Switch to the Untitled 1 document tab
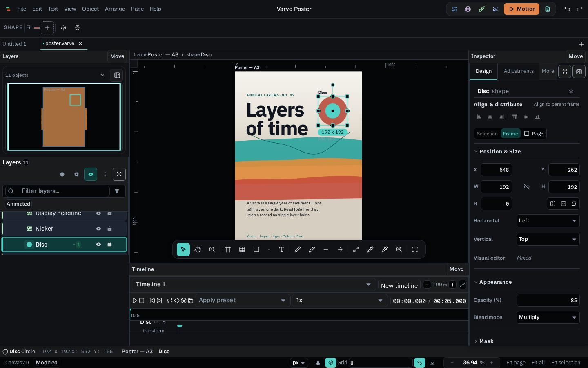 point(14,44)
